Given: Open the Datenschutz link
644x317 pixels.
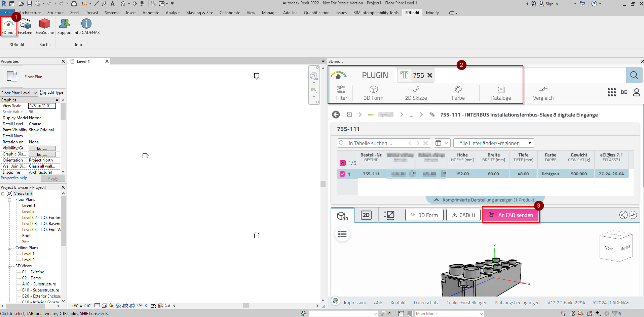Looking at the screenshot, I should pyautogui.click(x=426, y=303).
